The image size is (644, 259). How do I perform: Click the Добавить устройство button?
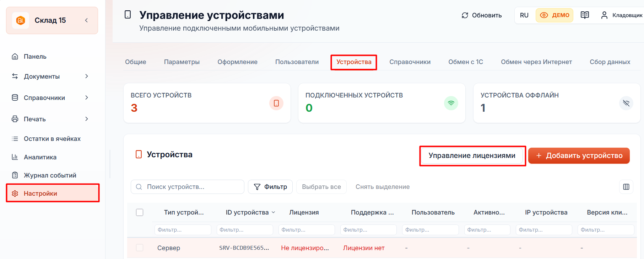coord(579,155)
